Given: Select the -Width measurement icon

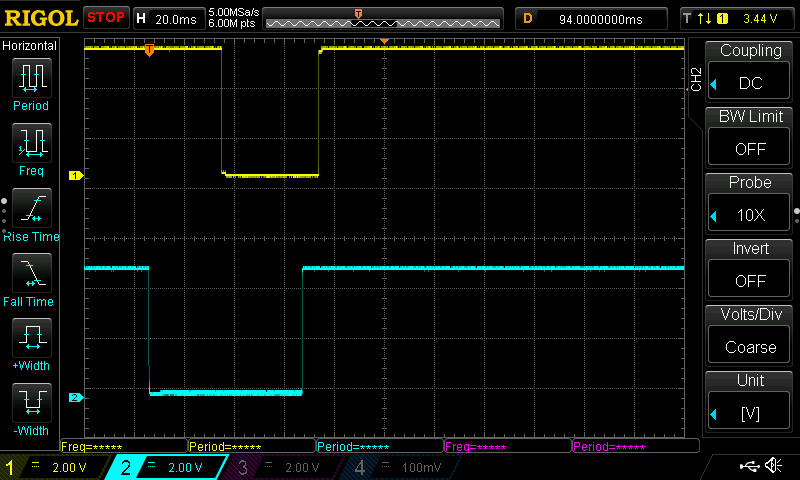Looking at the screenshot, I should (31, 403).
